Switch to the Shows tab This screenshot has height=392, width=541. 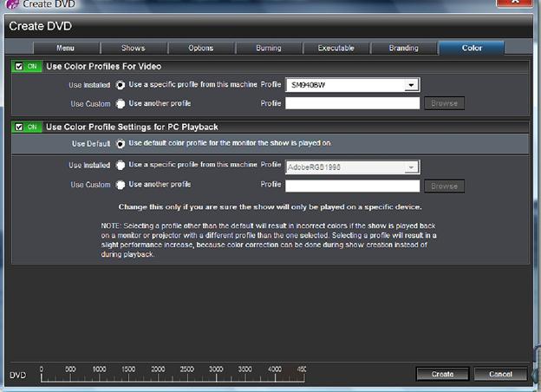[134, 48]
